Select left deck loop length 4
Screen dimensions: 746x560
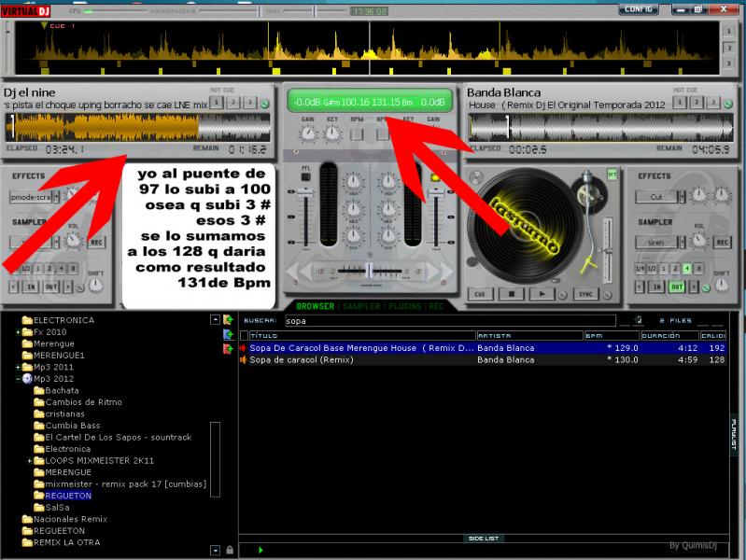tap(61, 269)
